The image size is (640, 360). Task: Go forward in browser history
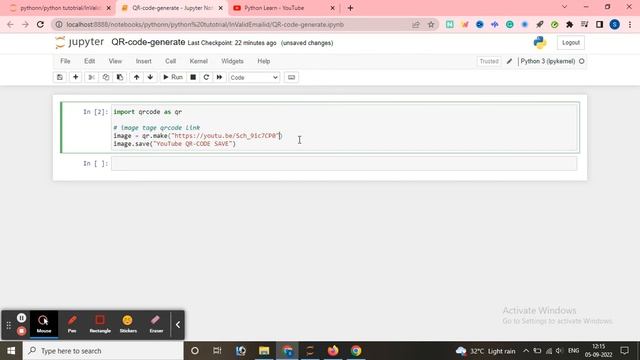click(x=25, y=24)
